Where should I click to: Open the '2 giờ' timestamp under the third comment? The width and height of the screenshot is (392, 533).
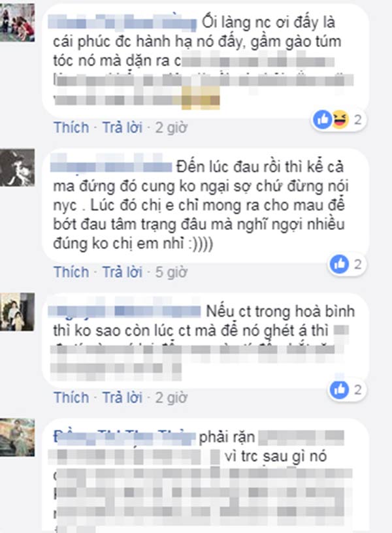(x=171, y=398)
